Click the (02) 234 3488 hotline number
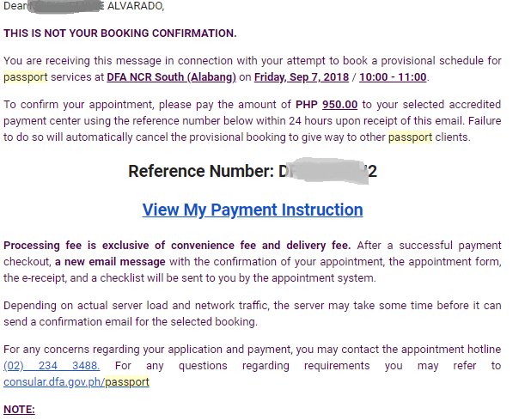 pyautogui.click(x=52, y=366)
